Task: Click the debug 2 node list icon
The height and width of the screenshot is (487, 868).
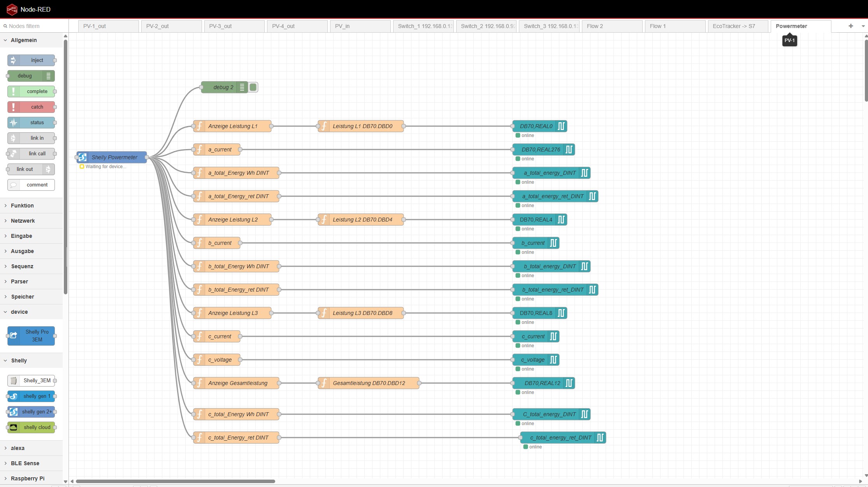Action: pyautogui.click(x=242, y=87)
